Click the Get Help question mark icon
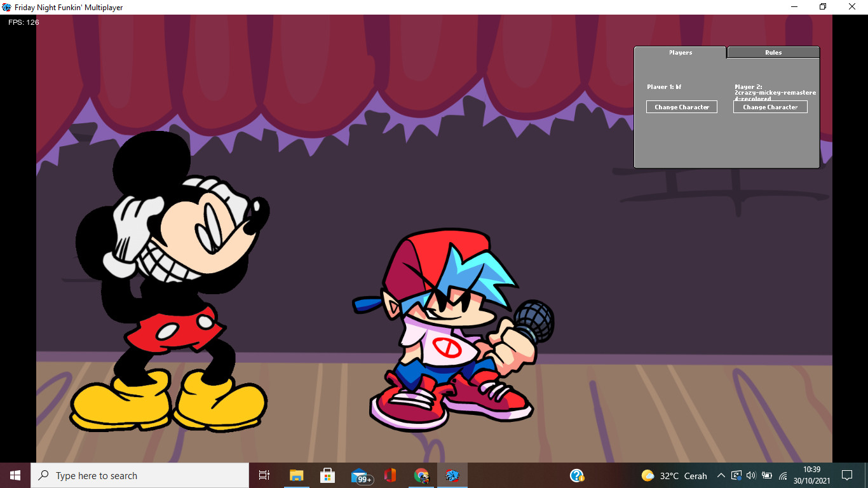This screenshot has height=488, width=868. (x=577, y=475)
